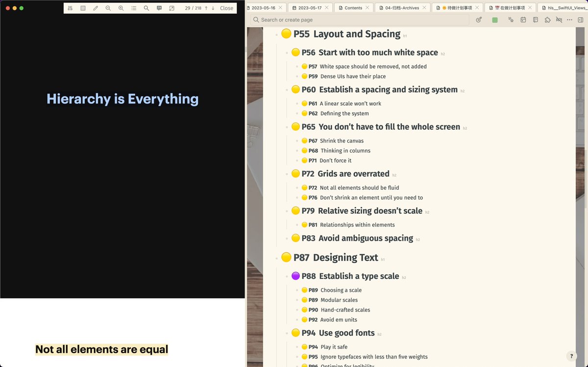Click text 'Modular scales'
Screen dimensions: 588x367
[339, 300]
